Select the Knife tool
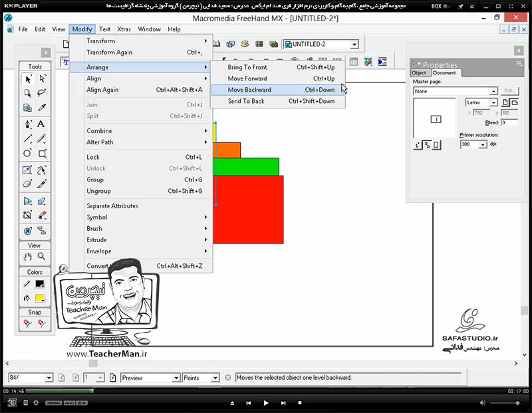 pos(42,184)
